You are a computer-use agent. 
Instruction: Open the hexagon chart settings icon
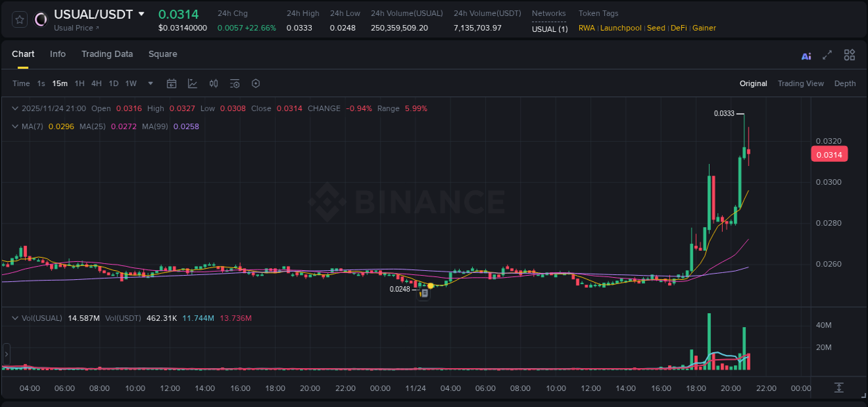click(x=255, y=83)
